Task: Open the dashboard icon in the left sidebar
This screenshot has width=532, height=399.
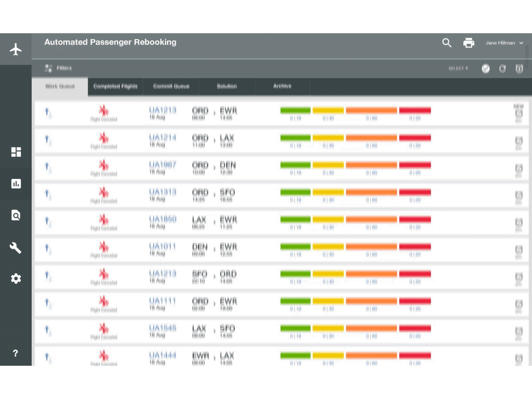Action: (x=16, y=152)
